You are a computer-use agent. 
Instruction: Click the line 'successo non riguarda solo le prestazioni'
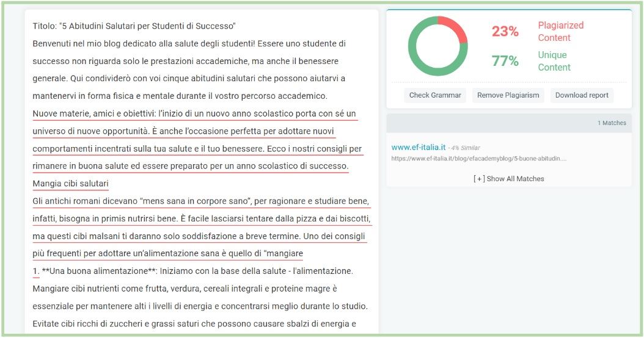pos(186,61)
